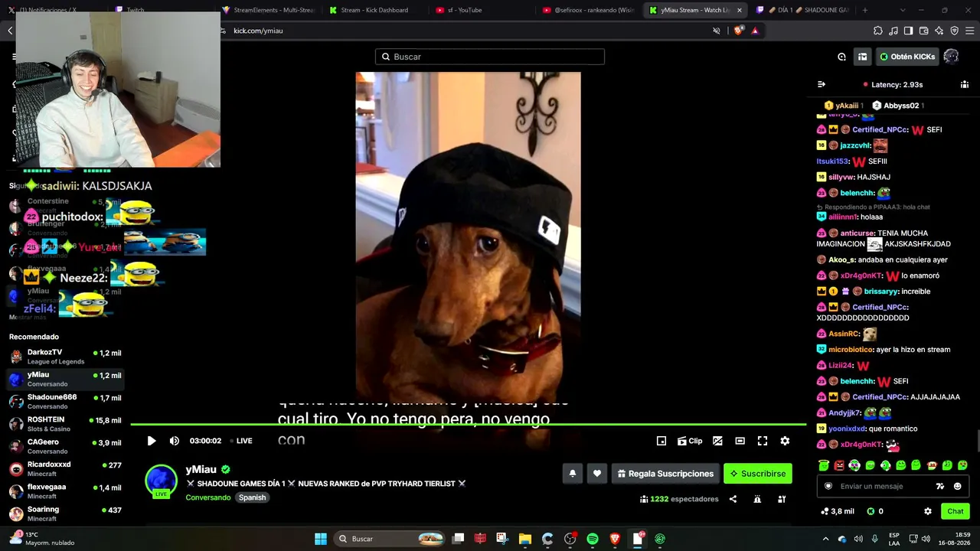
Task: Open Spotify from the taskbar
Action: 593,539
